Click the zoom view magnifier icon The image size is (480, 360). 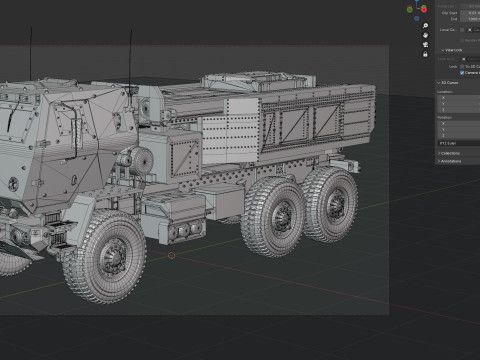[425, 26]
